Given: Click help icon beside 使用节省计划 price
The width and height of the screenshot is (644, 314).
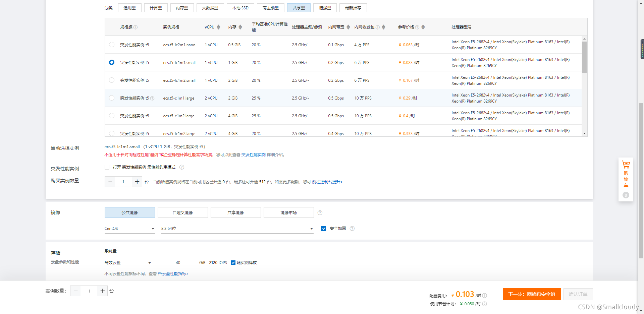Looking at the screenshot, I should pyautogui.click(x=485, y=304).
